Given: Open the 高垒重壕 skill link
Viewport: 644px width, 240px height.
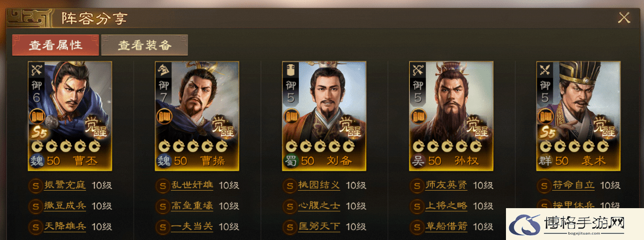Looking at the screenshot, I should point(192,206).
